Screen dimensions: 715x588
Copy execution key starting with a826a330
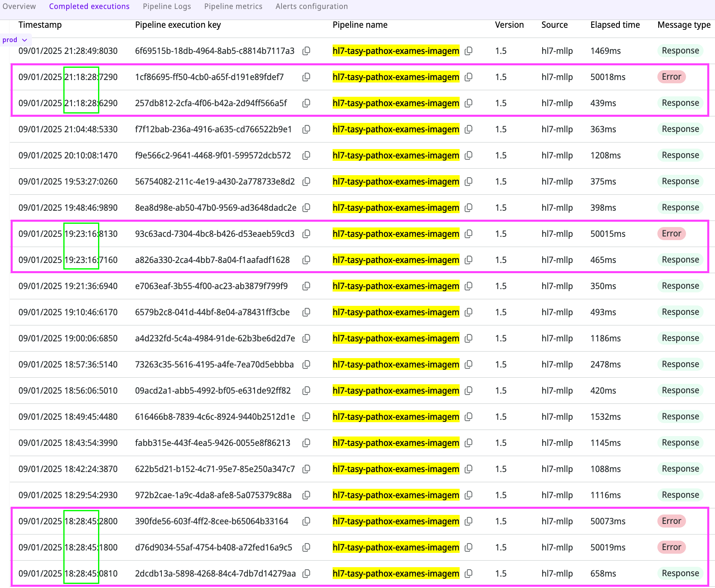[306, 260]
